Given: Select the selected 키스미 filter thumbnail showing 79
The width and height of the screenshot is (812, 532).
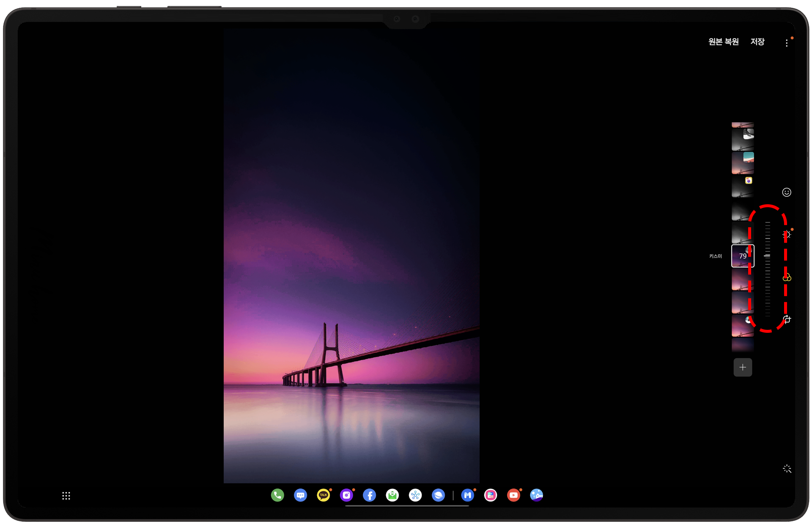Looking at the screenshot, I should coord(743,256).
